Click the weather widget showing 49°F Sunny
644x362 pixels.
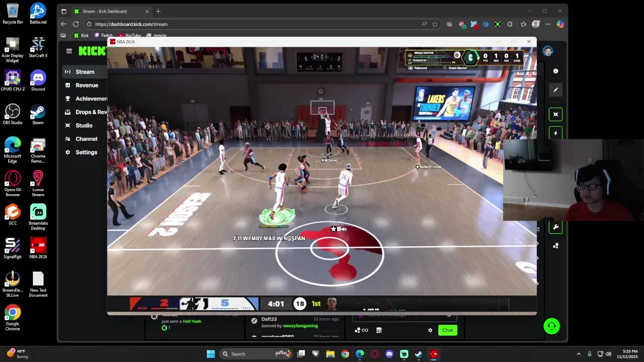click(x=18, y=354)
